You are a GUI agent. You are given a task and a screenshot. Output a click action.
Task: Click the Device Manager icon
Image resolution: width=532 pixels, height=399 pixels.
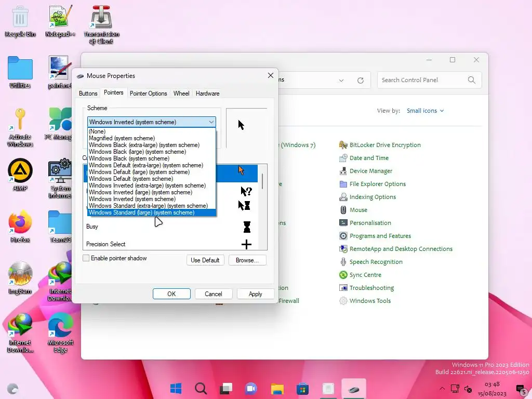[x=343, y=171]
